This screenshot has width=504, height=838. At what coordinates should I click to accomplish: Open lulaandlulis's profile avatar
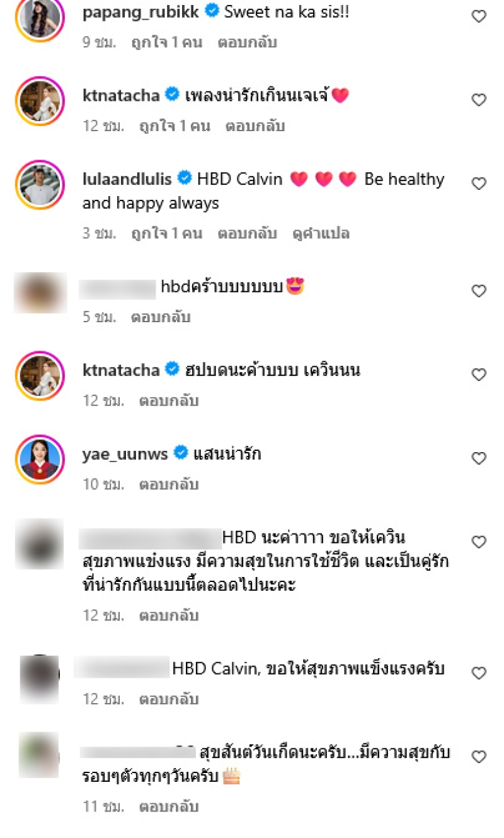click(x=40, y=185)
